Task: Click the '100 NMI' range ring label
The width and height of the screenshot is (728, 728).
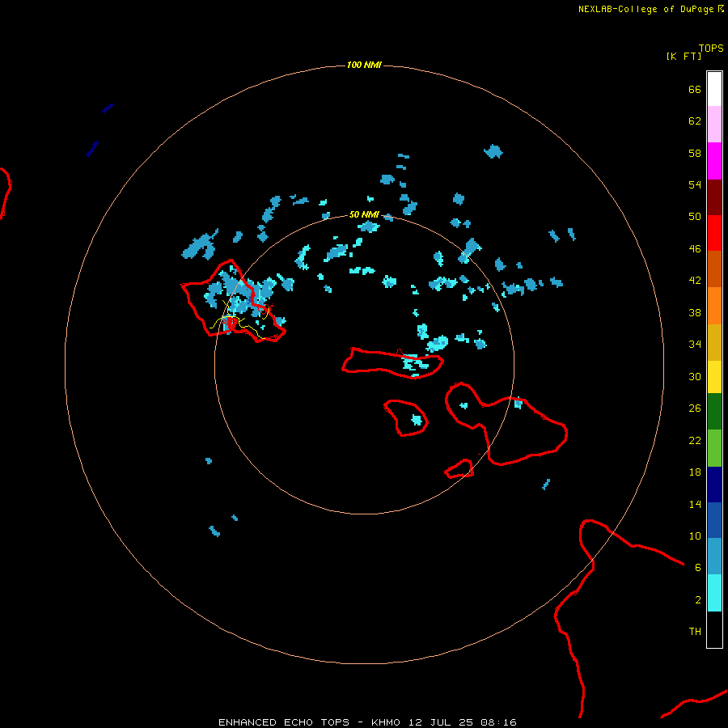Action: pyautogui.click(x=364, y=65)
